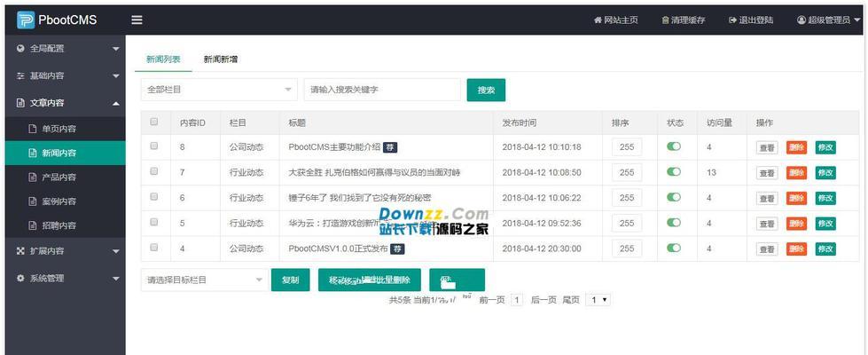The image size is (868, 355).
Task: Click title 锤子6年了 我们找到了它没有死的秘密
Action: click(360, 198)
